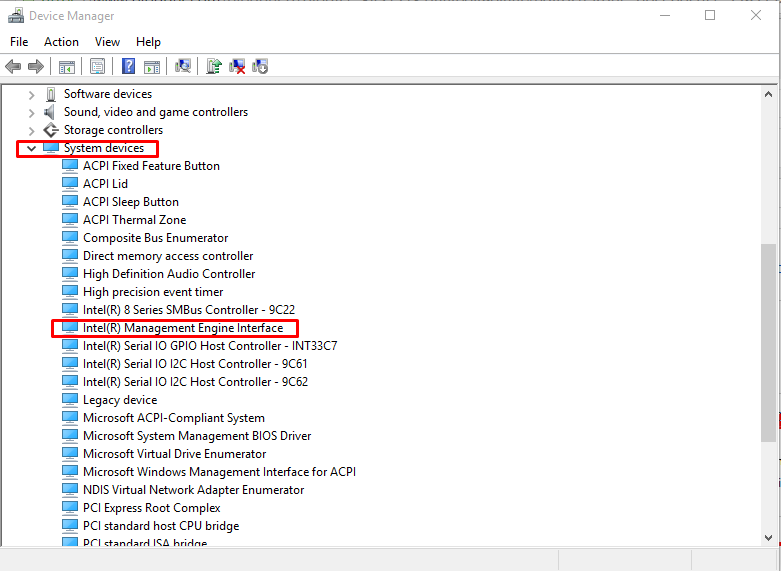This screenshot has width=781, height=571.
Task: Maximize the Device Manager window
Action: 710,15
